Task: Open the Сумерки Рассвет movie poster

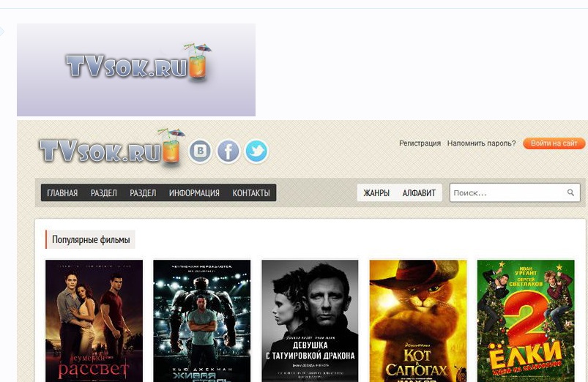Action: pyautogui.click(x=94, y=321)
